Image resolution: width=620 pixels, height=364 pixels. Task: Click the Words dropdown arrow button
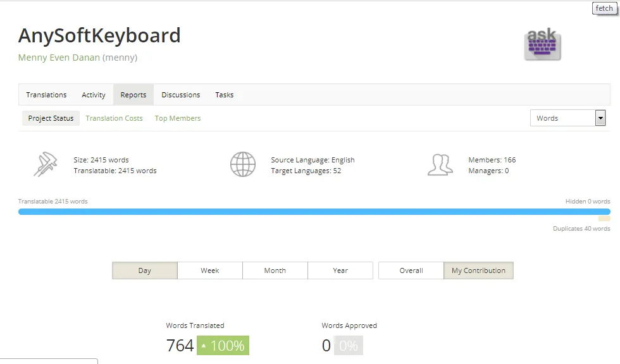tap(600, 118)
